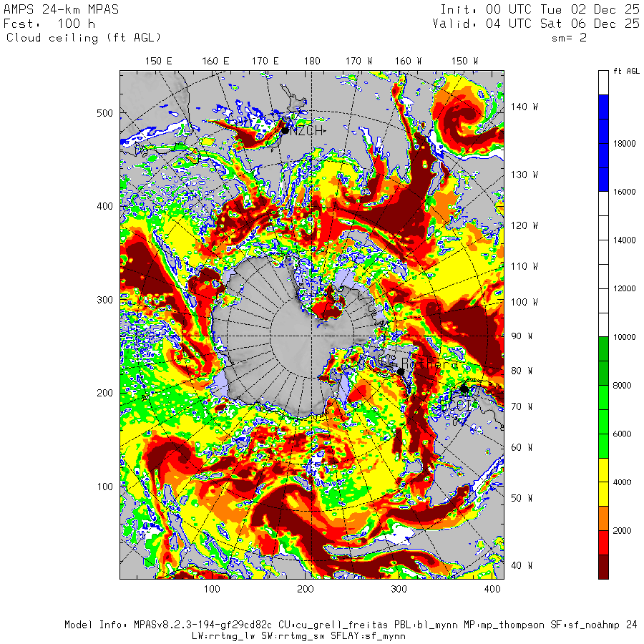Viewport: 644px width, 644px height.
Task: Click the 'Cloud ceiling (ft AGL)' heading
Action: point(84,38)
